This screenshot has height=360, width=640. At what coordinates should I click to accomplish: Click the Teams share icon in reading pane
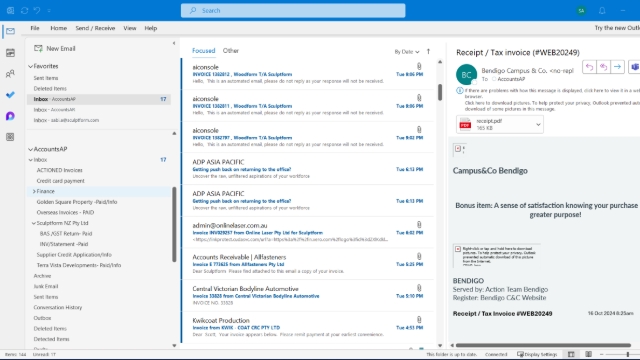pos(635,67)
